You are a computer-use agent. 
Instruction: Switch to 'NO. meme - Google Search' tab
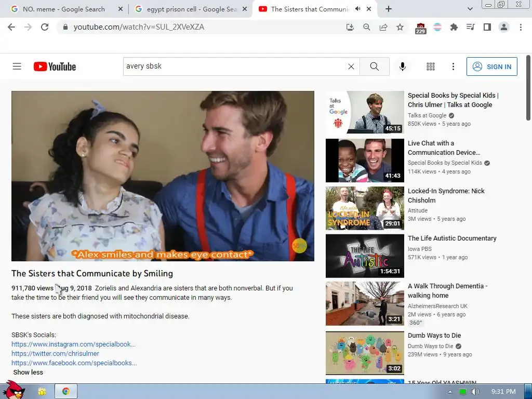tap(63, 9)
